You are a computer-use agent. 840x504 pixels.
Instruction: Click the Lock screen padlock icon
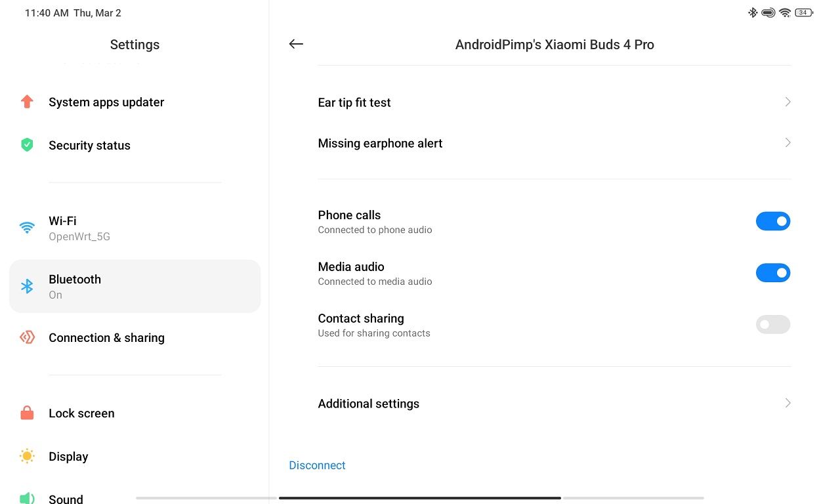point(27,413)
